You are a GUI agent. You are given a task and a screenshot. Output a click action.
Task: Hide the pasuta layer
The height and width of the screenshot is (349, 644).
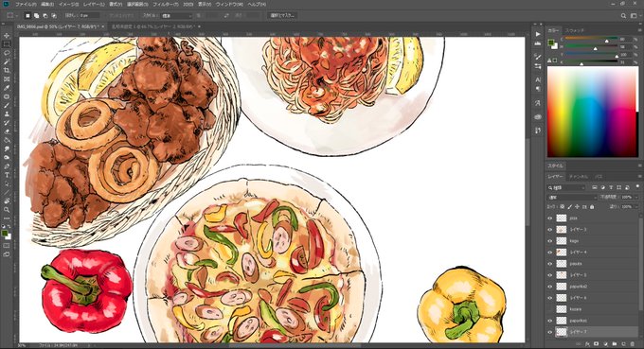point(550,264)
